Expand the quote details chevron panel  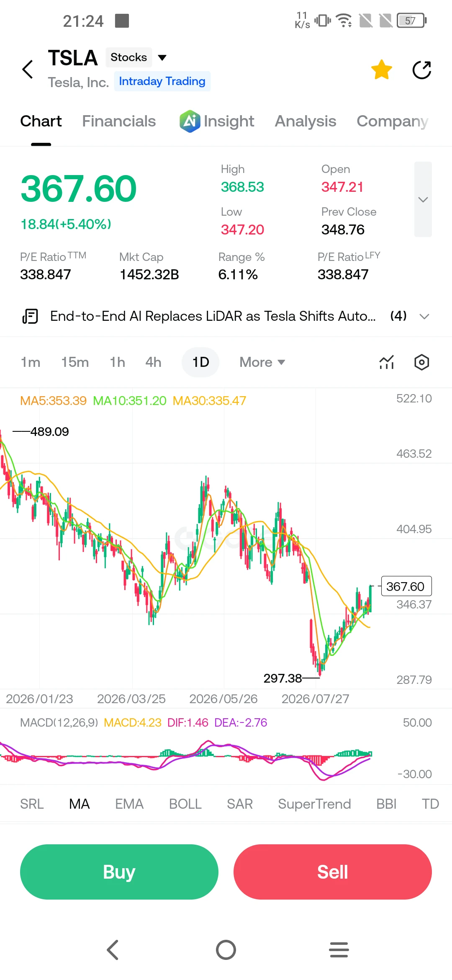click(423, 199)
